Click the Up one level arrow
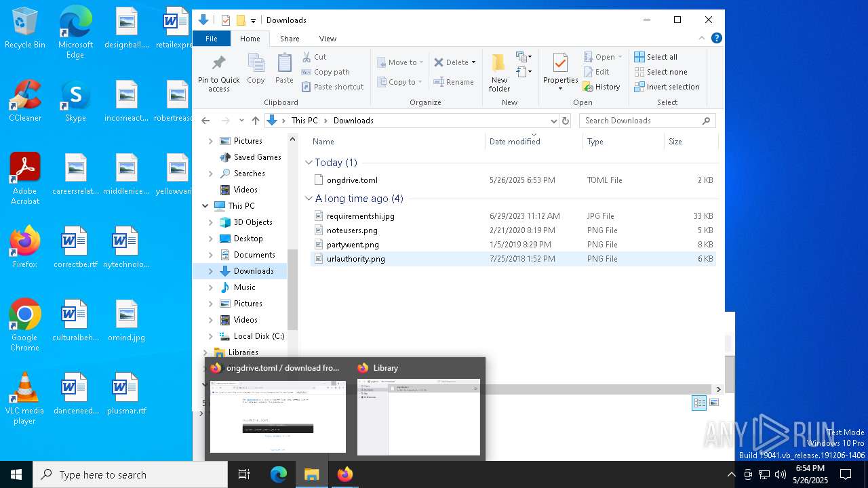The width and height of the screenshot is (868, 488). pos(255,121)
